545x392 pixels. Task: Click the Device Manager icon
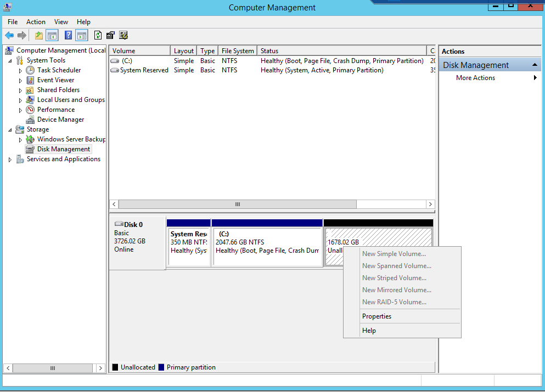[31, 120]
